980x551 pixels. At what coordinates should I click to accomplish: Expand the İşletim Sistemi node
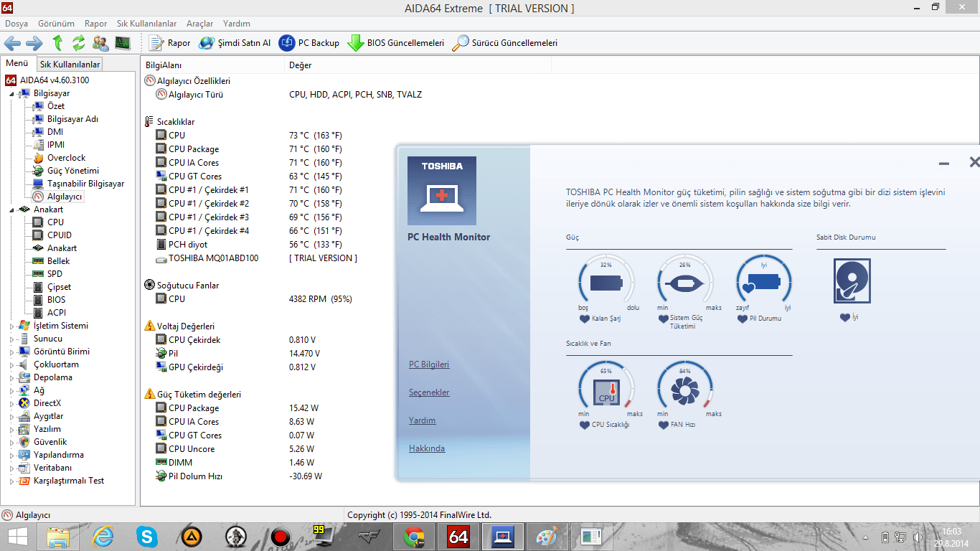click(11, 326)
